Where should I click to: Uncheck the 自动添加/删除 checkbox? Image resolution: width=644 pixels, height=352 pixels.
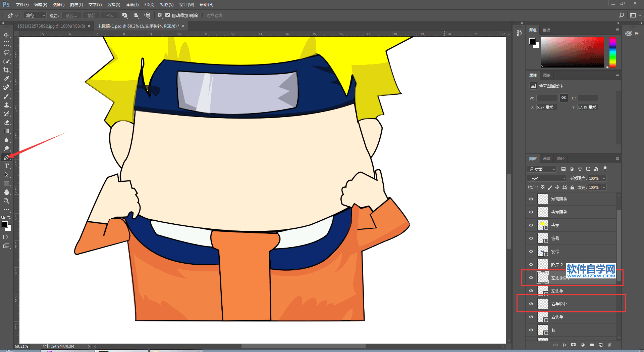(x=167, y=15)
